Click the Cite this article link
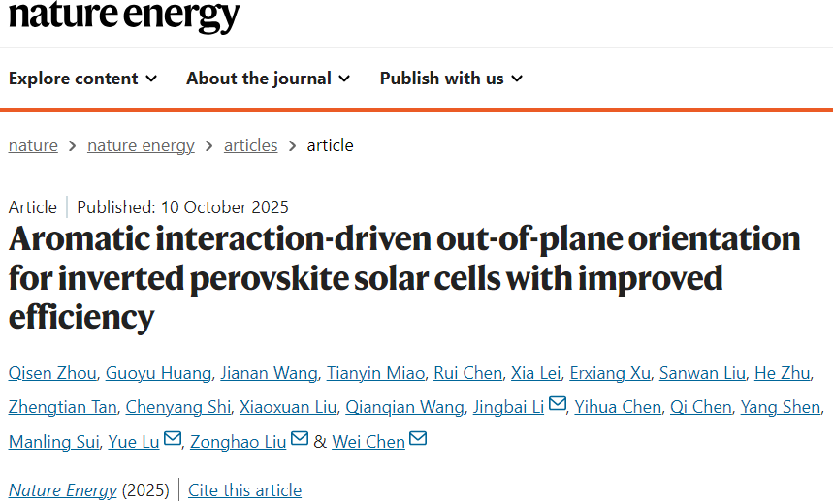The image size is (833, 504). (244, 490)
